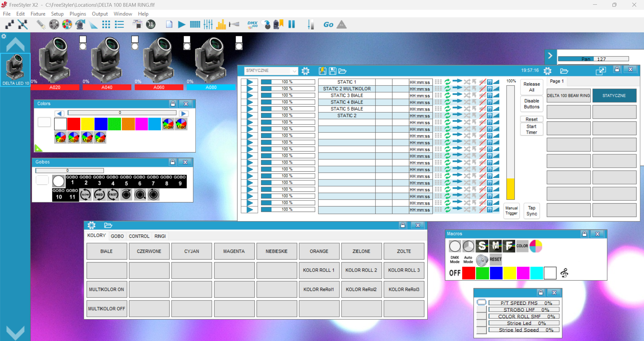Click the S sound macro icon
Screen dimensions: 644x341
[x=482, y=246]
